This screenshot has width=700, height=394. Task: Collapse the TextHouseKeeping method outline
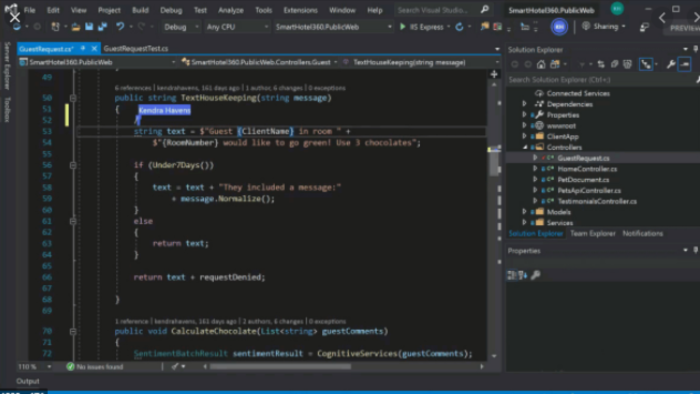click(73, 98)
